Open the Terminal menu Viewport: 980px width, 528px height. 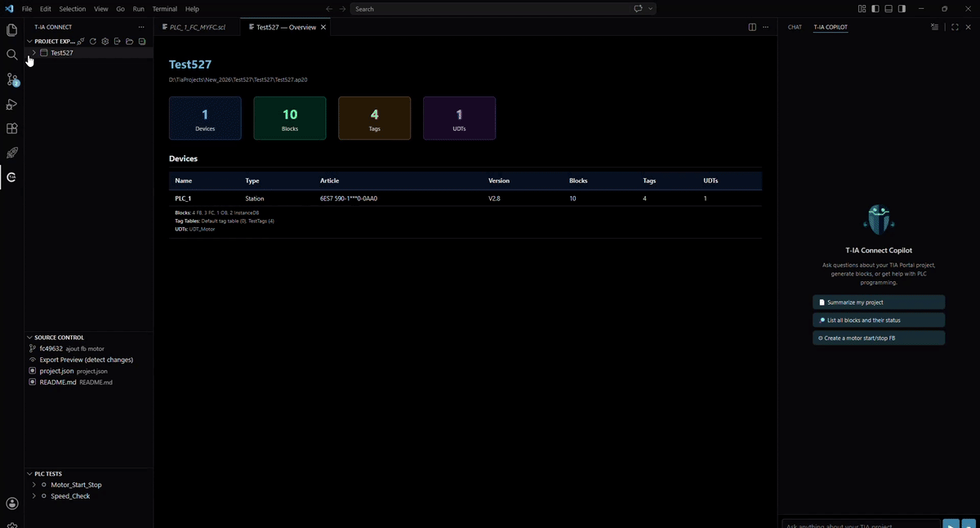[x=164, y=9]
